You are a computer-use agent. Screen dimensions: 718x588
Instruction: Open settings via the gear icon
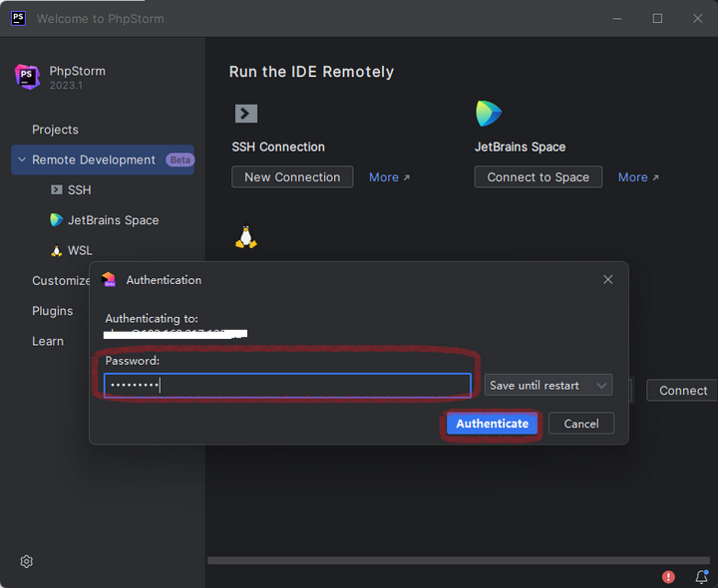[x=27, y=561]
